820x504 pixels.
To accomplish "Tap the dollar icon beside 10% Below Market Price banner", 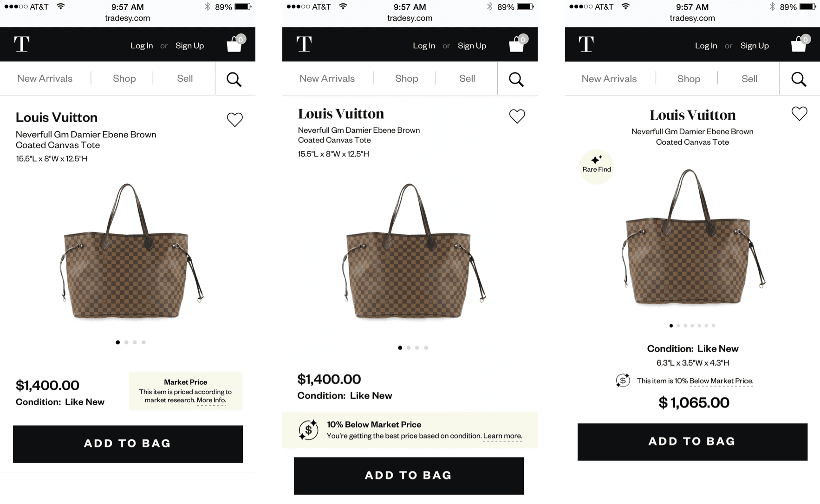I will coord(308,430).
